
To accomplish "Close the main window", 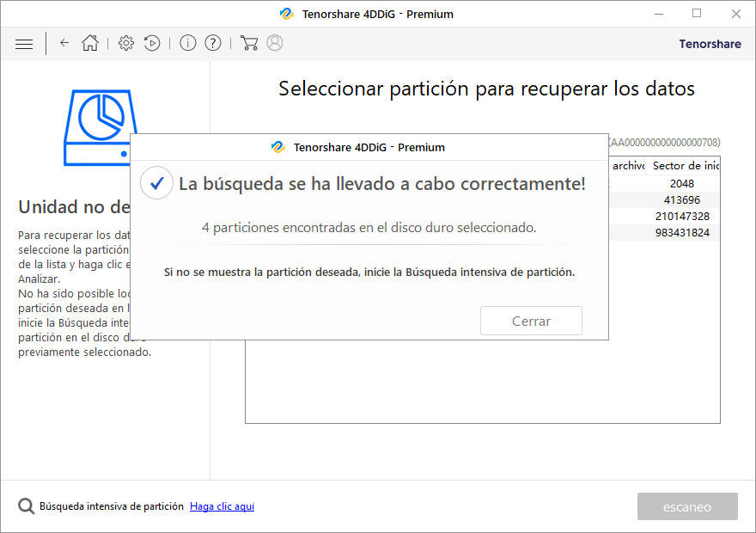I will point(735,14).
